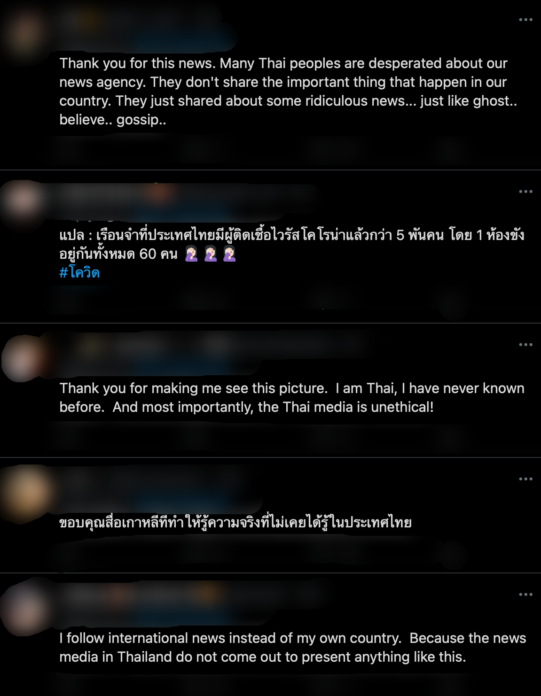This screenshot has height=696, width=541.
Task: Open the tweet 'Thank you for making me see this picture'
Action: point(292,398)
